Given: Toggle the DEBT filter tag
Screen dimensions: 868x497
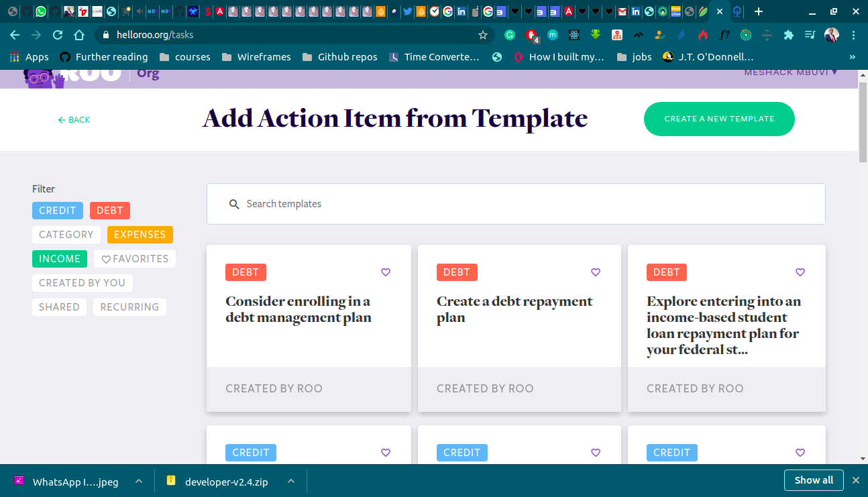Looking at the screenshot, I should pos(110,211).
